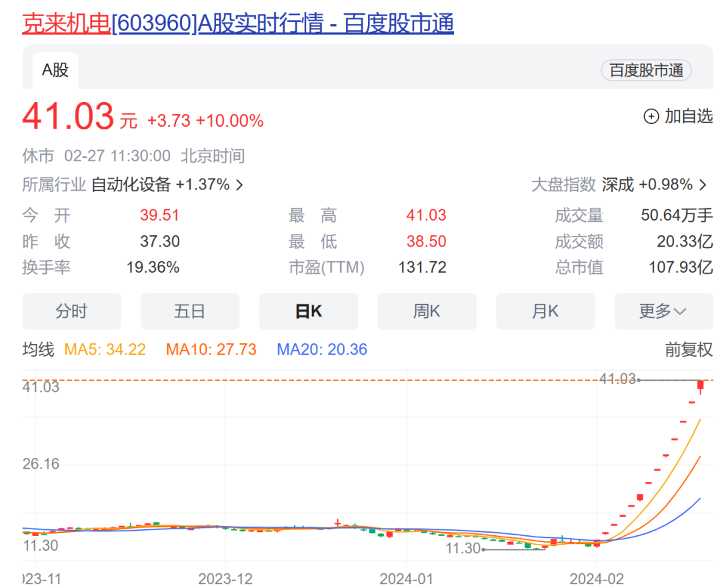The width and height of the screenshot is (720, 588).
Task: Switch to the 五日 chart tab
Action: tap(190, 311)
